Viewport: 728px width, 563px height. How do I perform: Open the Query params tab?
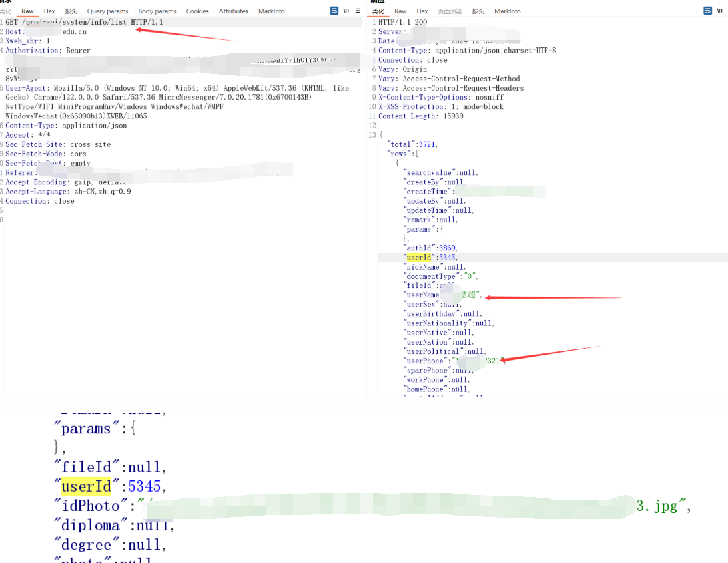[107, 11]
